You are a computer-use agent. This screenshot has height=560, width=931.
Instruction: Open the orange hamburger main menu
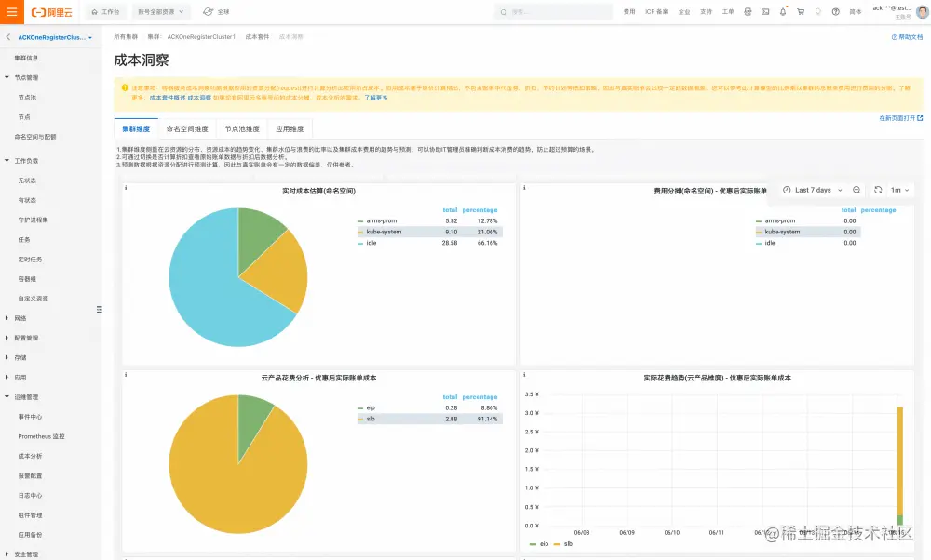click(12, 12)
